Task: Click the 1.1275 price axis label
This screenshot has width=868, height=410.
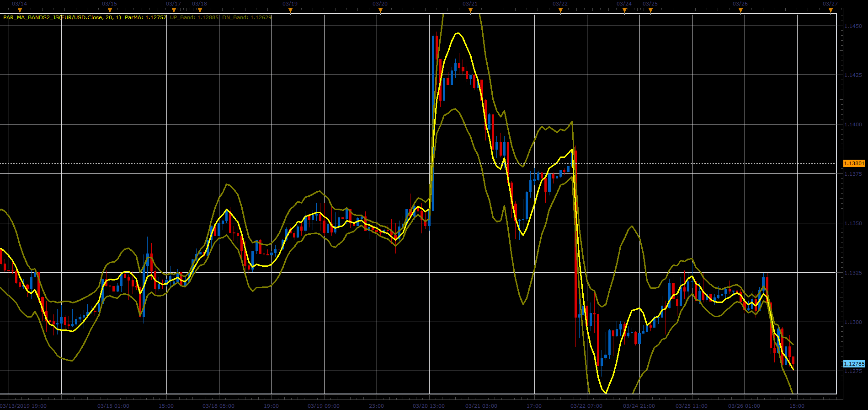Action: pyautogui.click(x=853, y=372)
